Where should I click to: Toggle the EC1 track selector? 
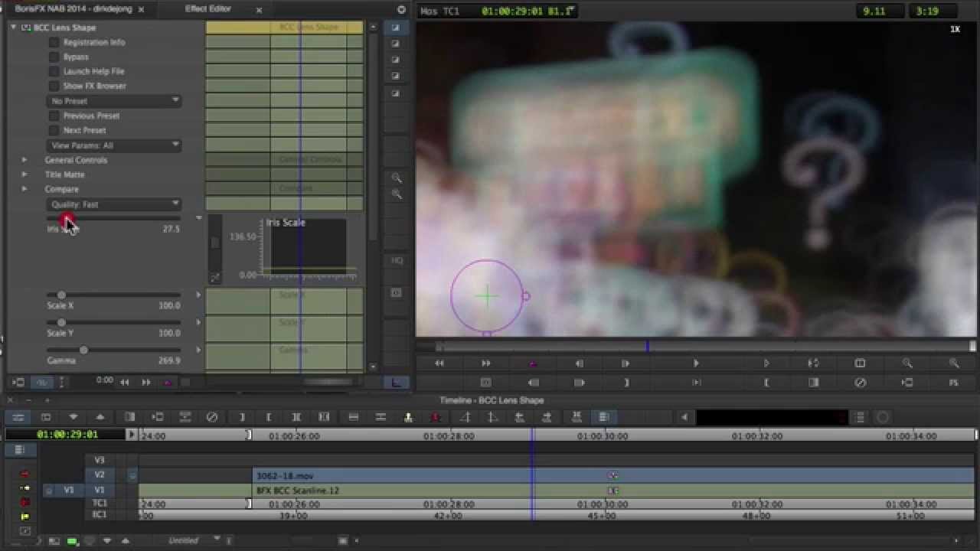[99, 515]
